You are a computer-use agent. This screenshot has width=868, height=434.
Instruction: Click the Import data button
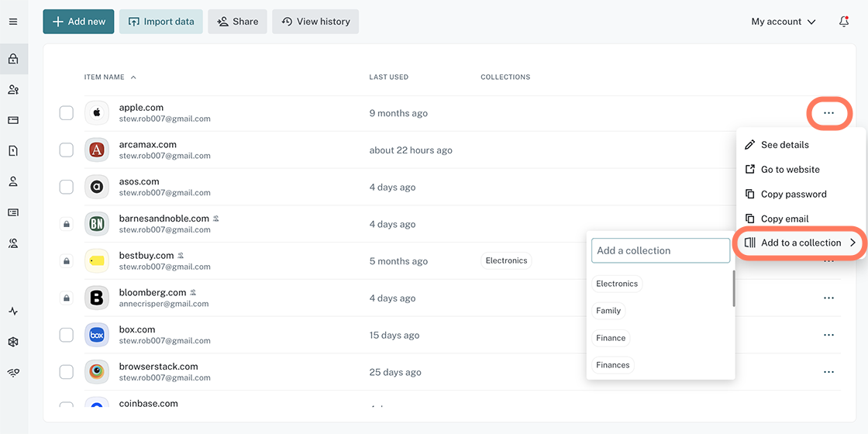[161, 22]
